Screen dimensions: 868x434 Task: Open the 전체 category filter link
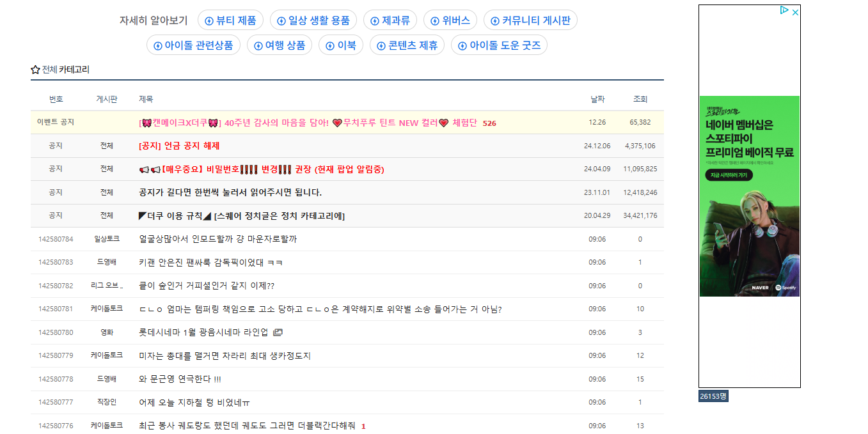pyautogui.click(x=49, y=70)
